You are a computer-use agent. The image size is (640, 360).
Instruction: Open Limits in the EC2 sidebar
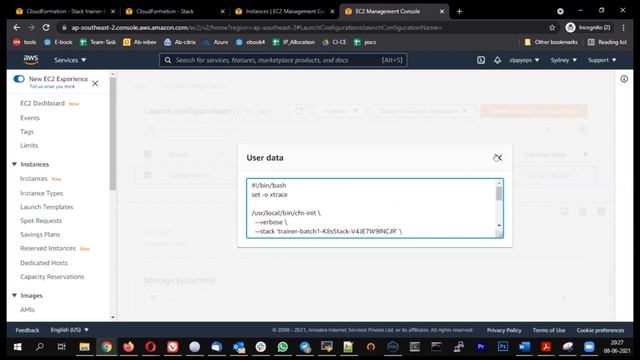(x=29, y=145)
